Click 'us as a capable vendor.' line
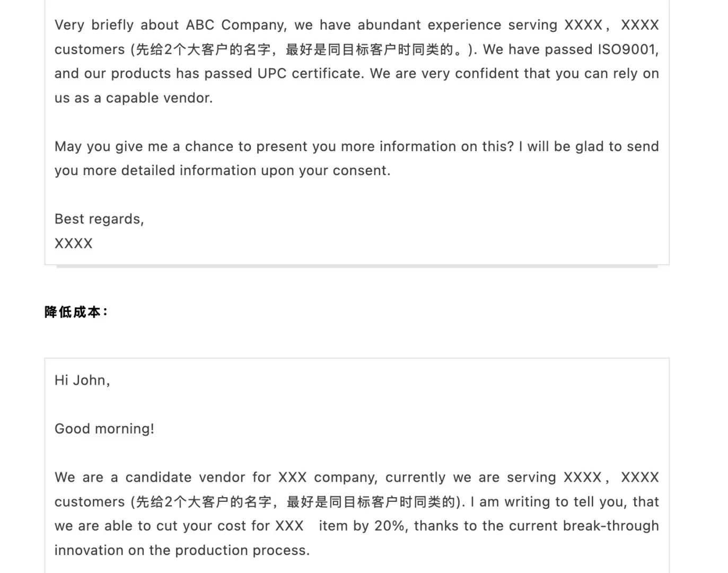The image size is (728, 573). (x=134, y=98)
